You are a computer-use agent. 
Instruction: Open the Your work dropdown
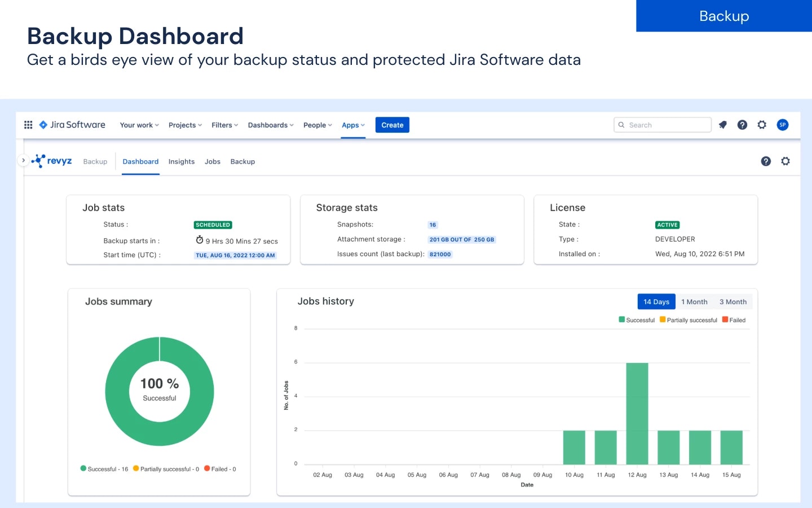[139, 125]
